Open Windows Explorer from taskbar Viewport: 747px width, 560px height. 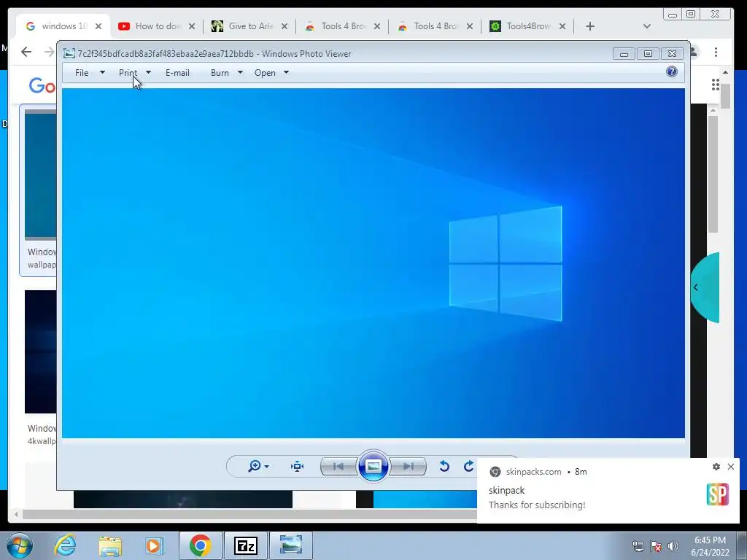110,545
